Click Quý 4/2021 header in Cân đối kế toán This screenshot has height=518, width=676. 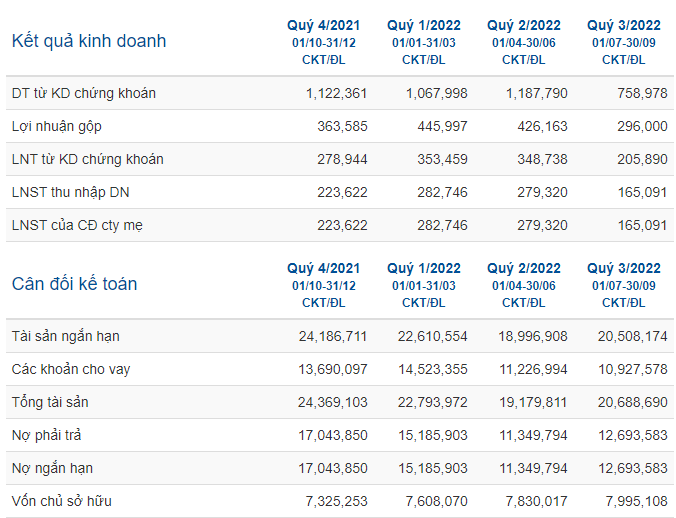pos(324,269)
